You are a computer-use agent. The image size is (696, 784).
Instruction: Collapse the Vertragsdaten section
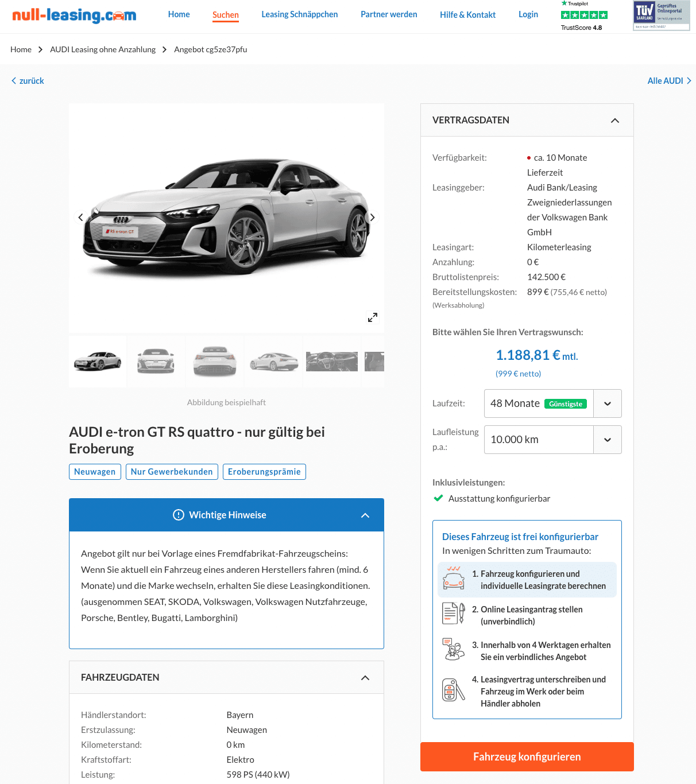tap(615, 121)
